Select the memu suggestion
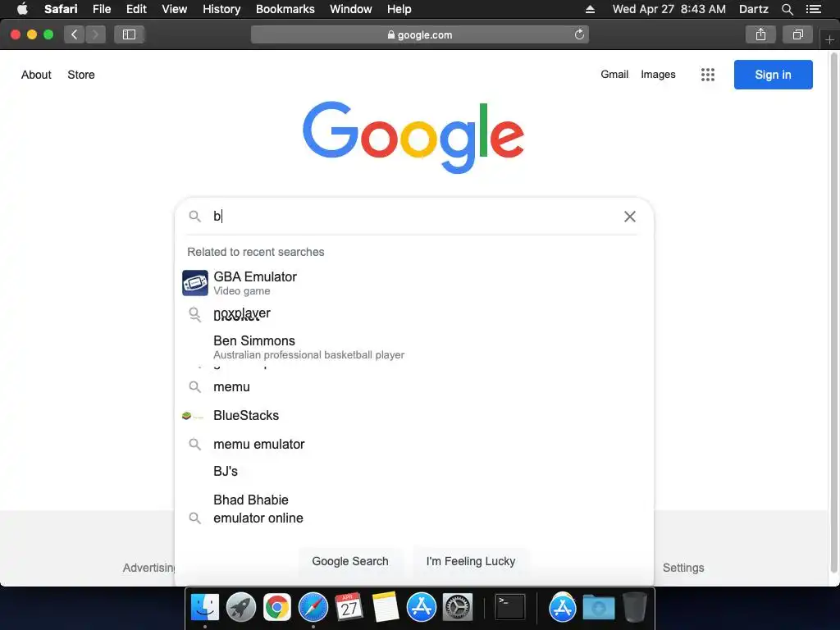The image size is (840, 630). [413, 387]
